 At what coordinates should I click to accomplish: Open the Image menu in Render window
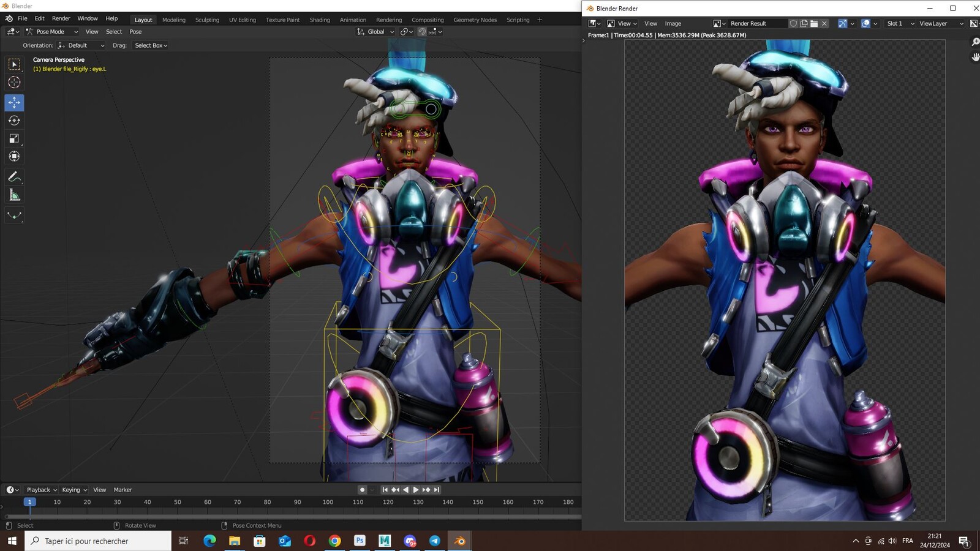click(673, 23)
